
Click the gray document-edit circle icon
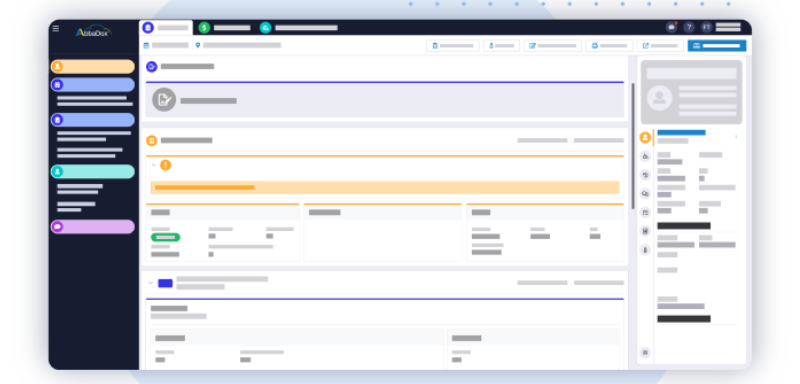click(x=164, y=100)
